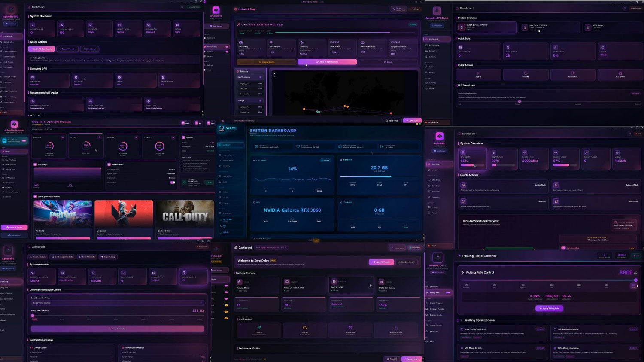
Task: Click the Live Monitor icon in CPU Optimization
Action: [x=556, y=201]
